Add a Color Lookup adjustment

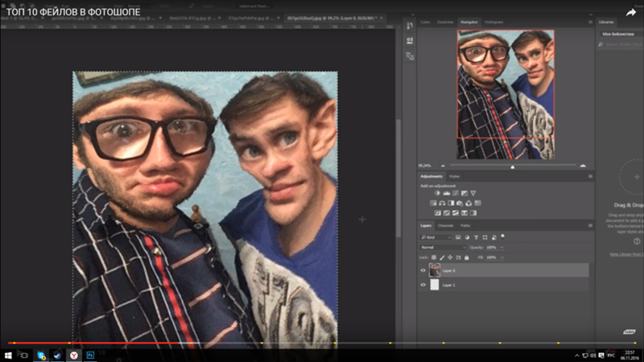click(x=477, y=204)
